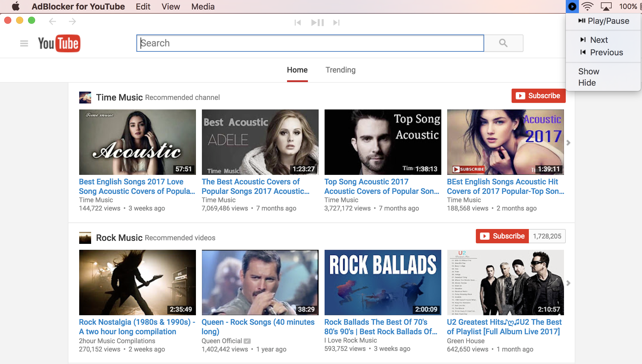Open 'Best English Songs 2017 Love Song' title
The image size is (642, 364).
click(x=137, y=186)
